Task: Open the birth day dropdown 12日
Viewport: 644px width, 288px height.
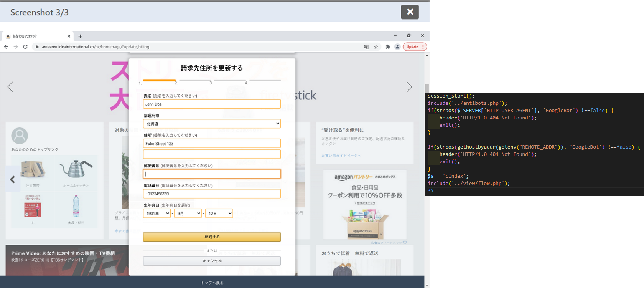Action: [219, 214]
